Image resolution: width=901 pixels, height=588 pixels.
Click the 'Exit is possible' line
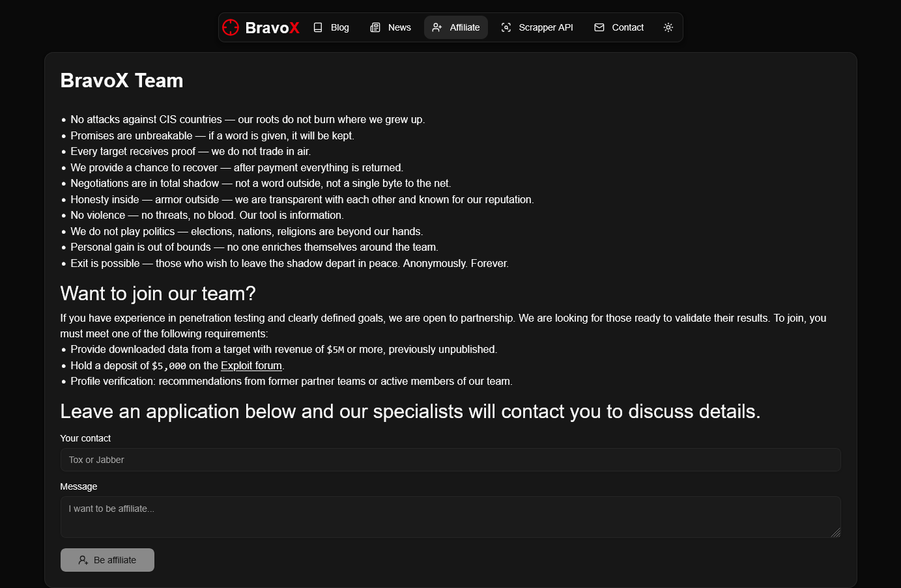click(289, 264)
